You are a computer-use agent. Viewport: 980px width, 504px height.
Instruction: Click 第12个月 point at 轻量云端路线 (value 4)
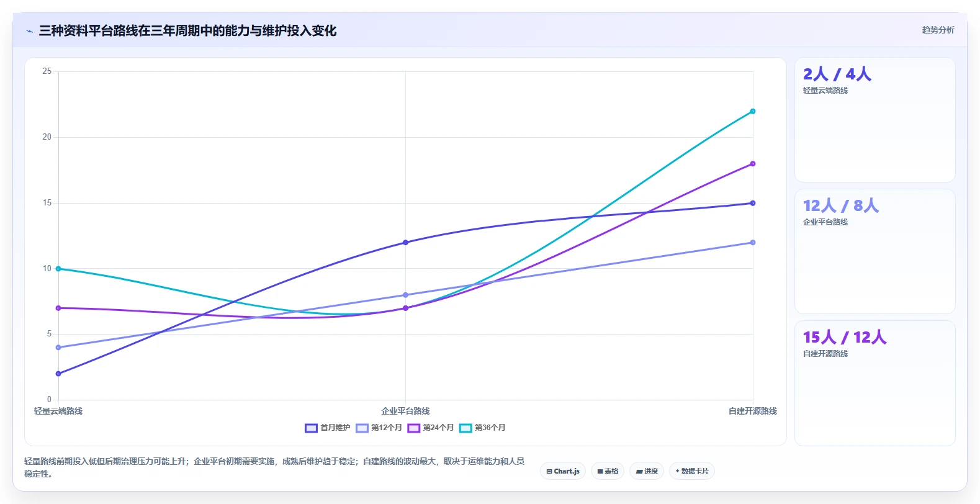58,348
